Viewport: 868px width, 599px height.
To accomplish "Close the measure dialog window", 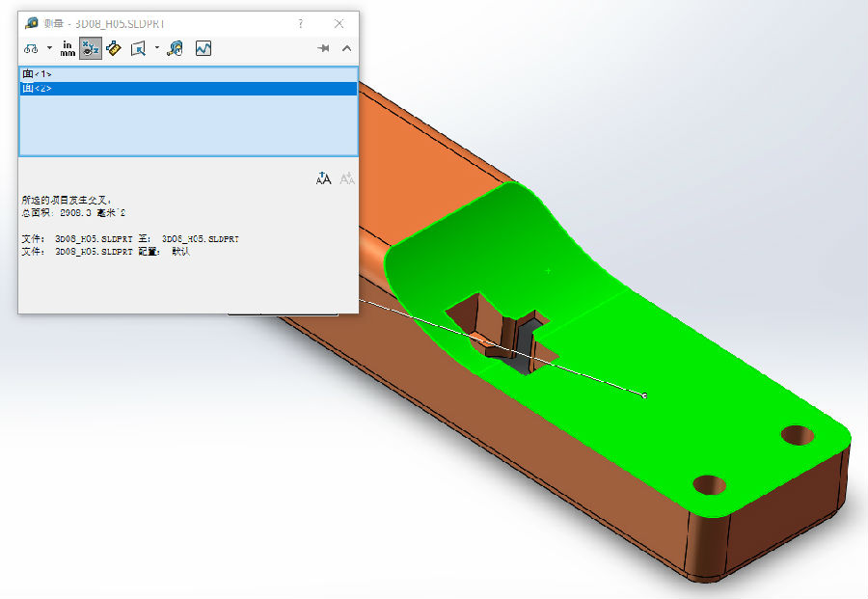I will coord(339,23).
